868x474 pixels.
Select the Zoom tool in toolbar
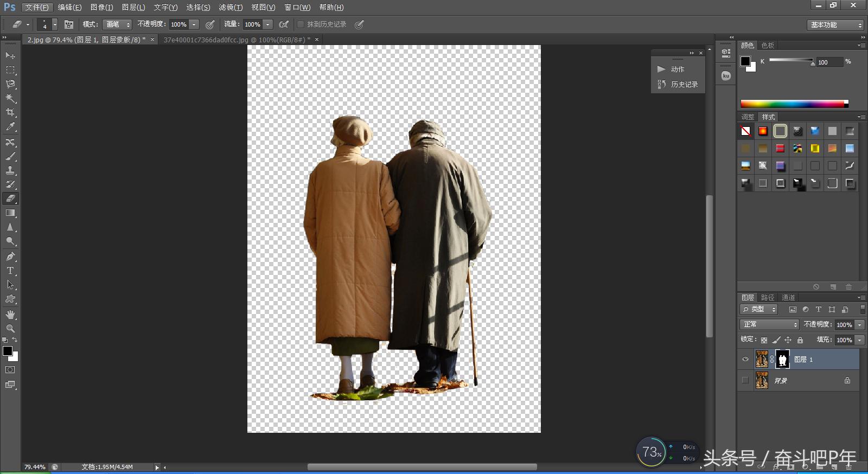pos(10,329)
